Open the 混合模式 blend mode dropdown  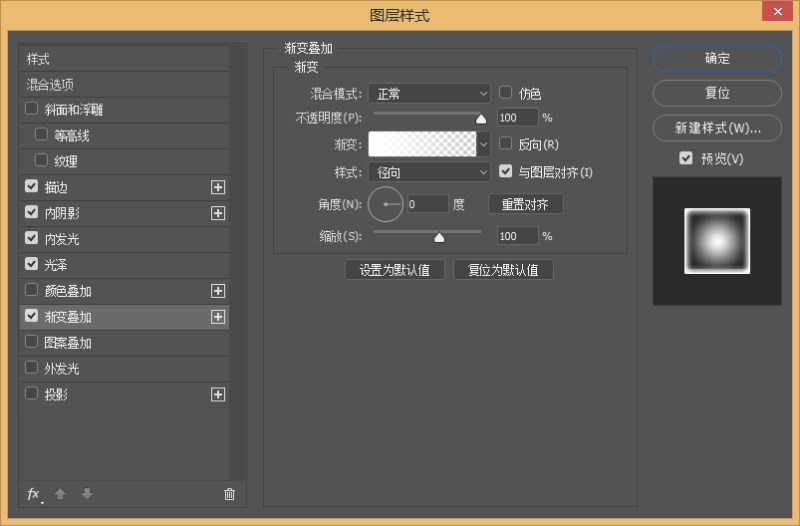click(x=429, y=93)
